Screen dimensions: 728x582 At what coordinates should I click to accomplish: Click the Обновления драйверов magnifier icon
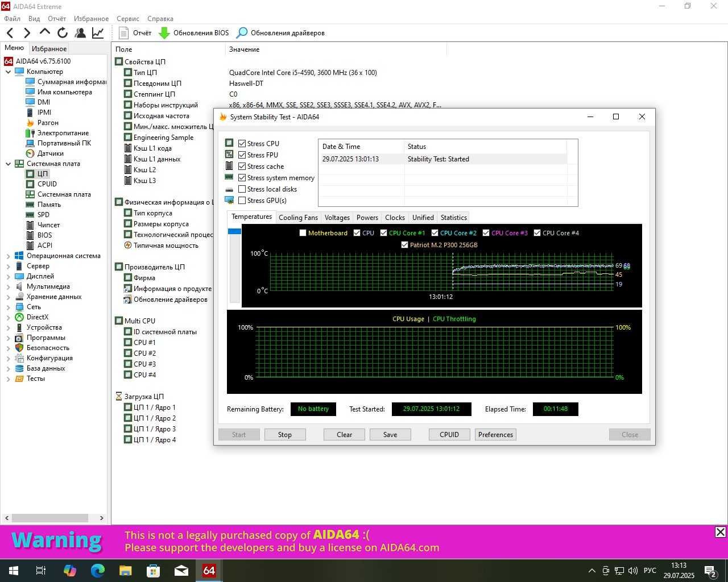[x=242, y=33]
